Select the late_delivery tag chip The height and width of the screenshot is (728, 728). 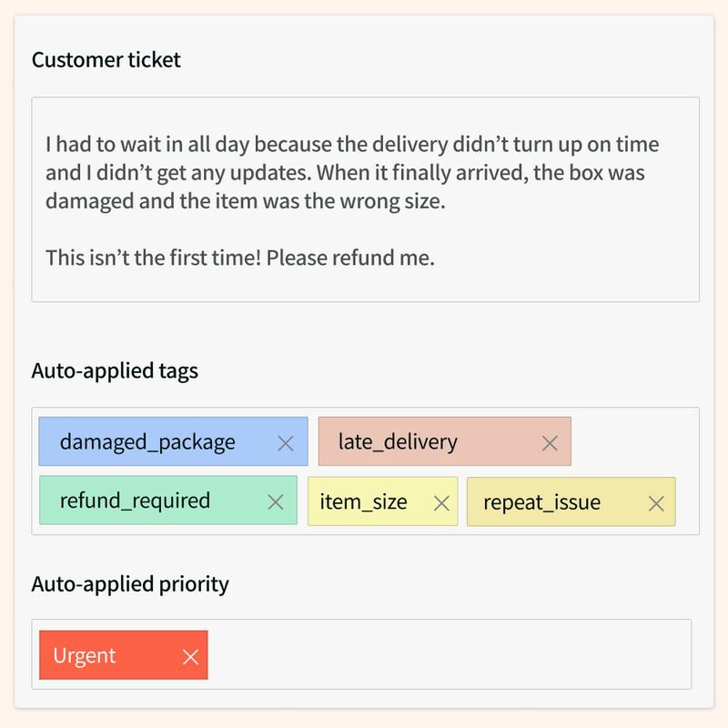[396, 441]
